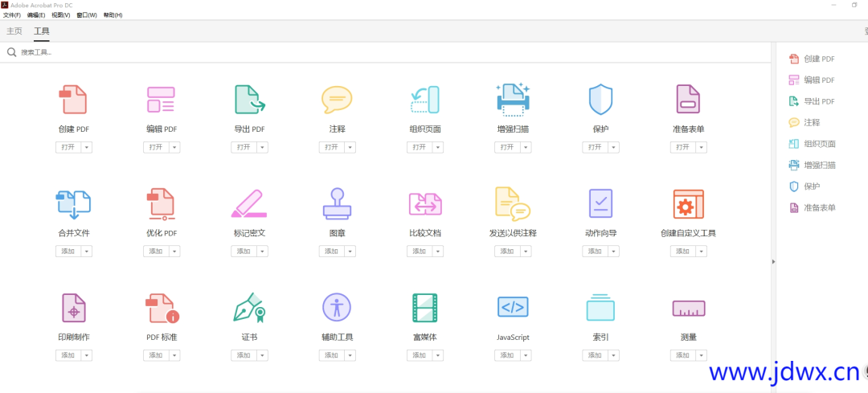Open 创建 PDF shortcut in right sidebar
868x393 pixels.
pos(812,59)
